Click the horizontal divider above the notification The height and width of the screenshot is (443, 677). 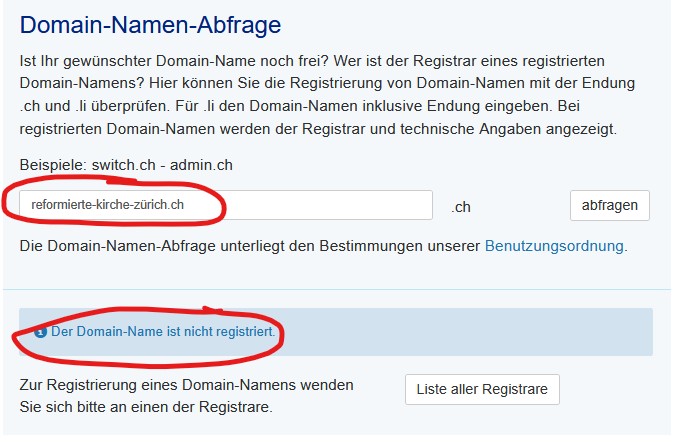[x=338, y=290]
